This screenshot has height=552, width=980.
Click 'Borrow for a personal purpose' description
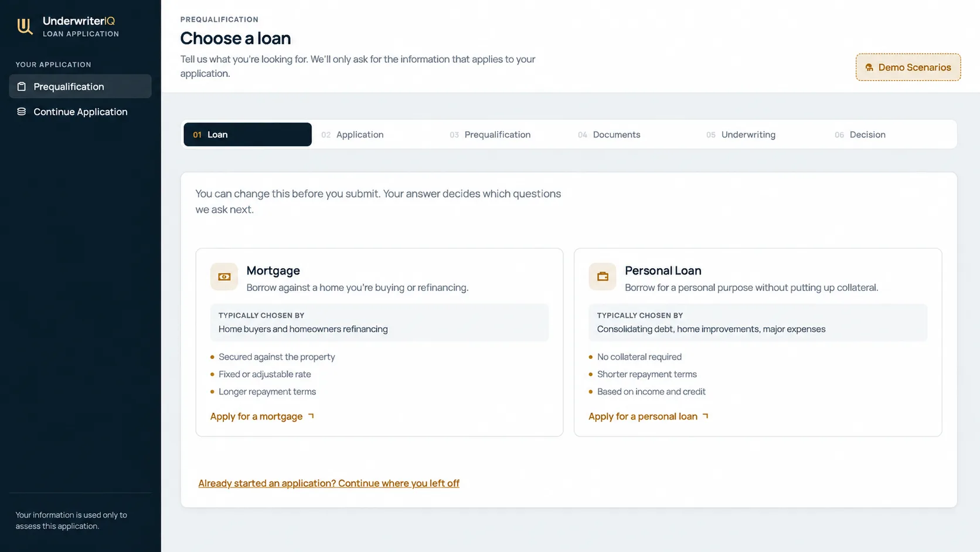point(751,287)
